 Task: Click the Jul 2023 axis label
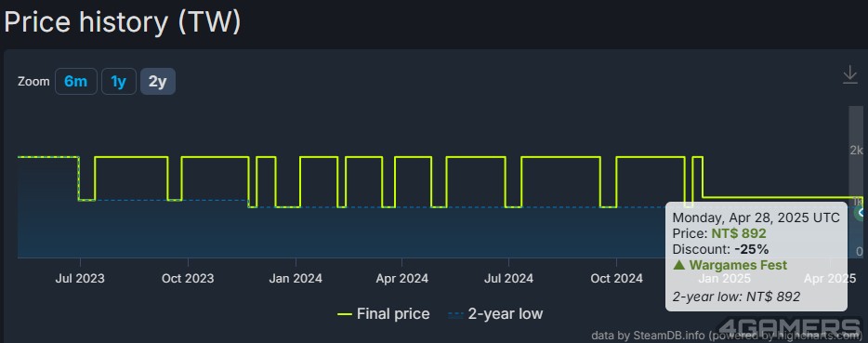(x=80, y=279)
